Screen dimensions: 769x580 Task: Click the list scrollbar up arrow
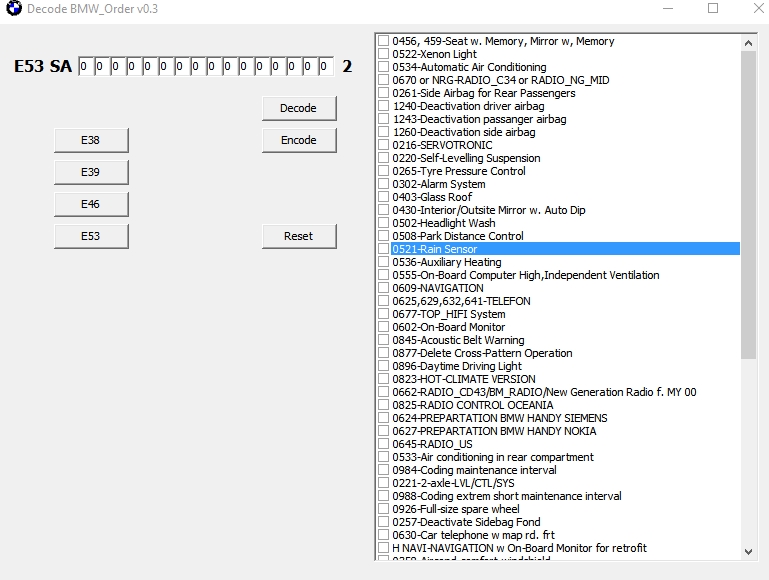pyautogui.click(x=748, y=43)
